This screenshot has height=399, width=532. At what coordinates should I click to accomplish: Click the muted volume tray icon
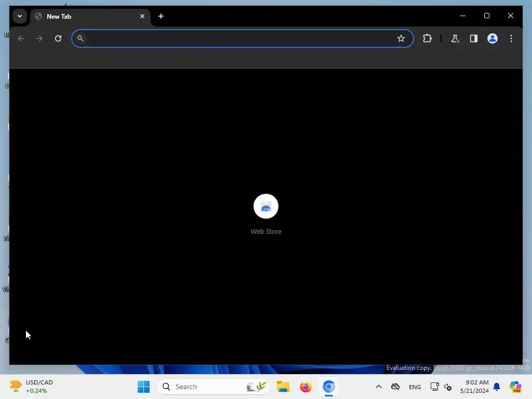(448, 387)
